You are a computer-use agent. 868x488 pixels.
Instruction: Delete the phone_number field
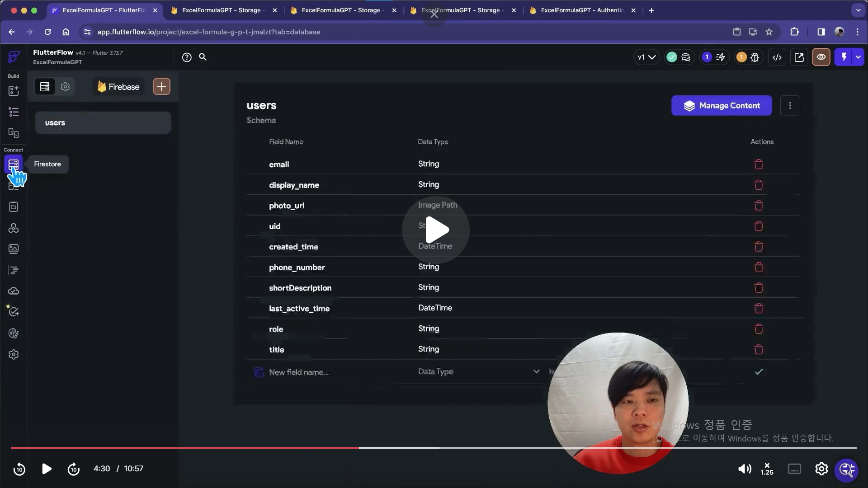(x=759, y=267)
